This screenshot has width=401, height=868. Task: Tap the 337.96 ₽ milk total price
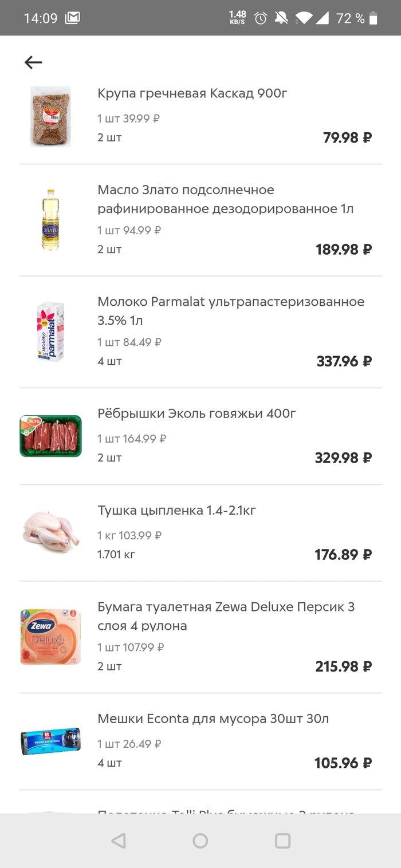(344, 361)
